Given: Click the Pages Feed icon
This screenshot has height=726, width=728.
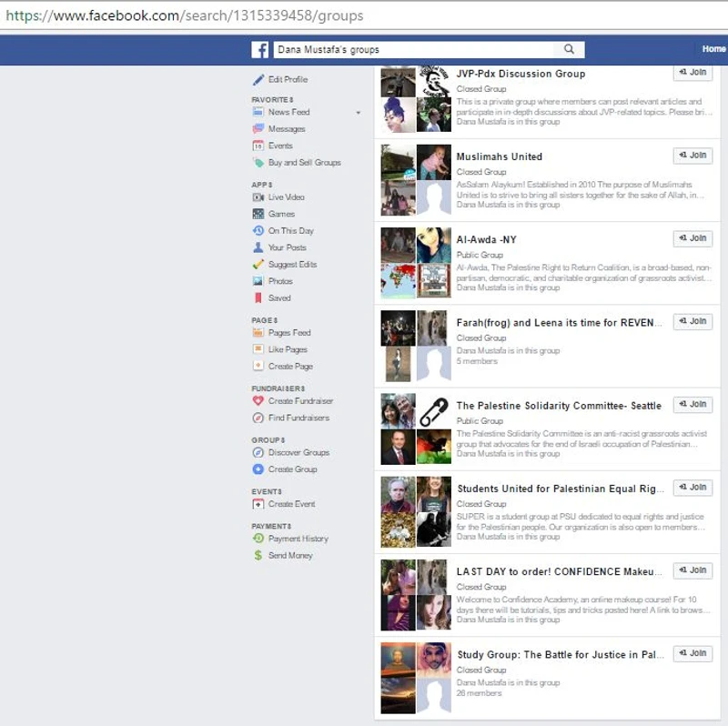Looking at the screenshot, I should pyautogui.click(x=258, y=333).
